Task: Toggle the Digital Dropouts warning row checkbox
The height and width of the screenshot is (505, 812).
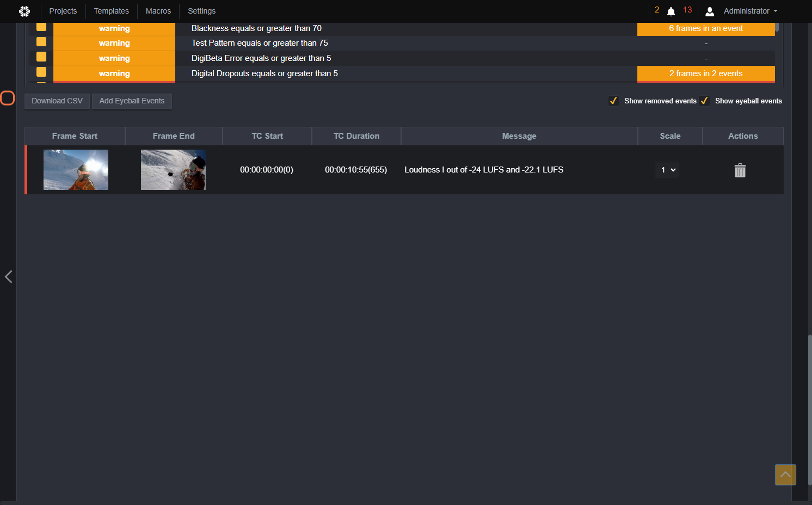Action: [41, 72]
